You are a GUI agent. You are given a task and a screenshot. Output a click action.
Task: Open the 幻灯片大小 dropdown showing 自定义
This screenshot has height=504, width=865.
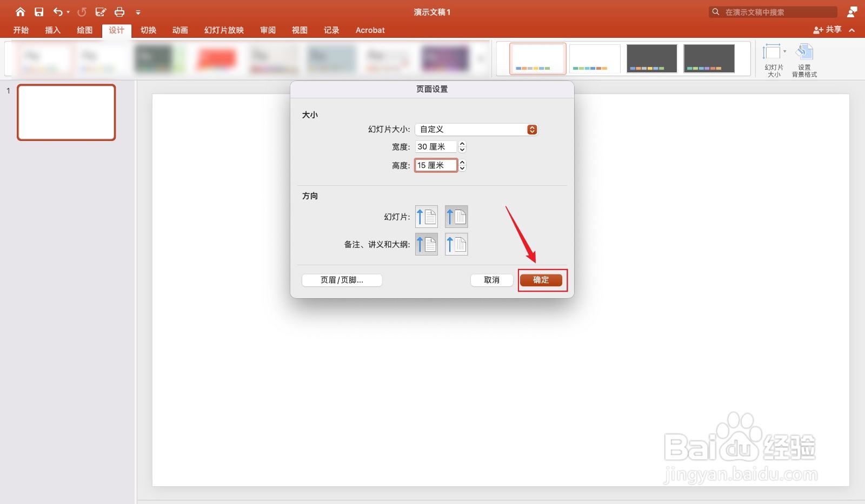tap(476, 130)
